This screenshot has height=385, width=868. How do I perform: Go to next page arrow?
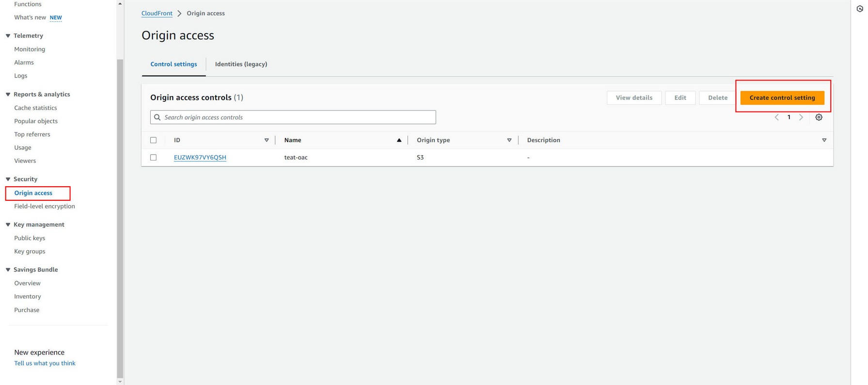click(x=801, y=117)
